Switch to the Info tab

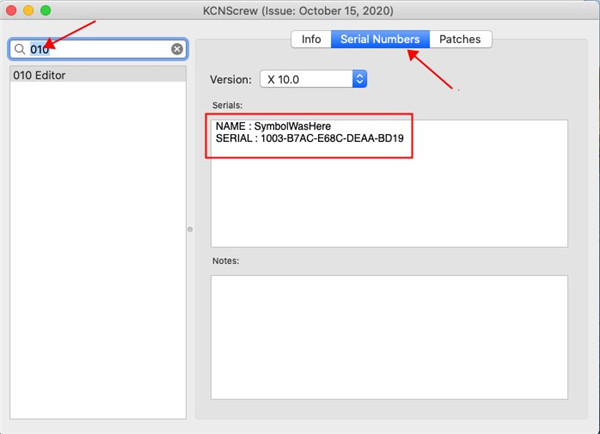[311, 39]
